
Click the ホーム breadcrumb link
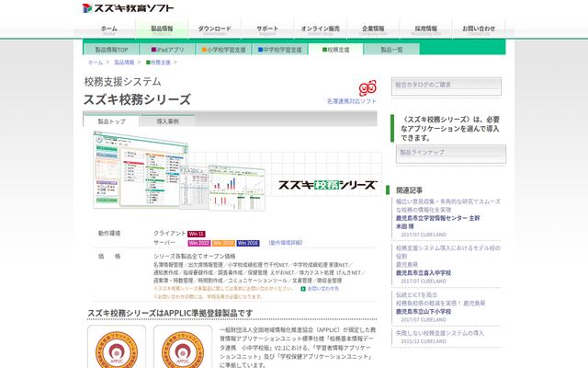tap(96, 63)
